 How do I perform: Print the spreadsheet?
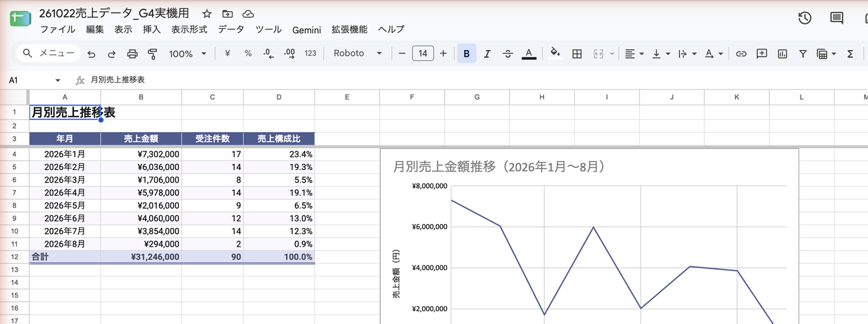tap(132, 53)
